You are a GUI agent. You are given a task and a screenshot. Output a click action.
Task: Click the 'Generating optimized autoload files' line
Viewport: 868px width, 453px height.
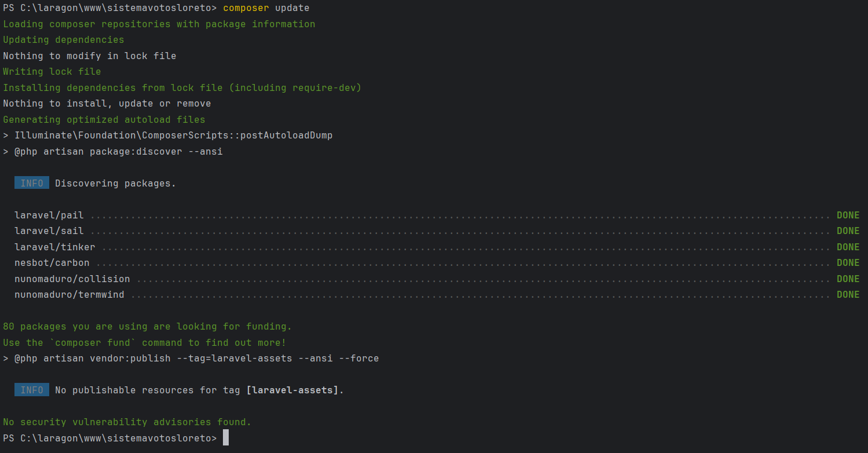(104, 119)
